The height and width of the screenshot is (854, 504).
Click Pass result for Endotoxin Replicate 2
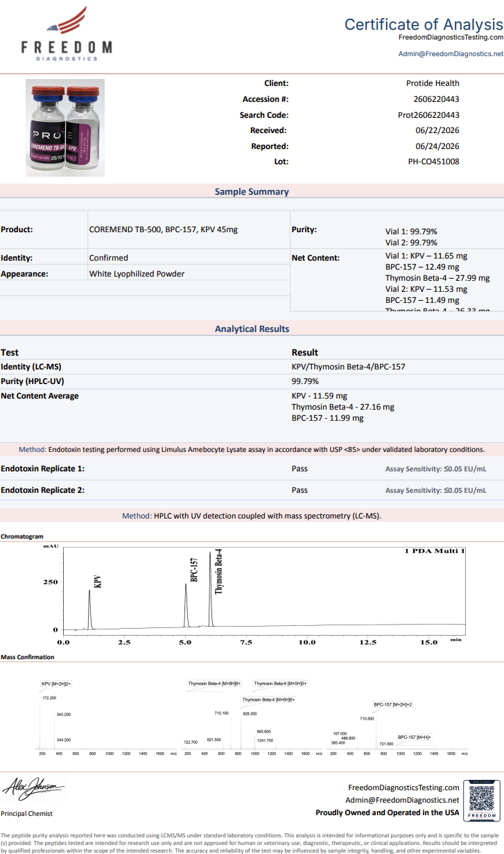coord(299,490)
